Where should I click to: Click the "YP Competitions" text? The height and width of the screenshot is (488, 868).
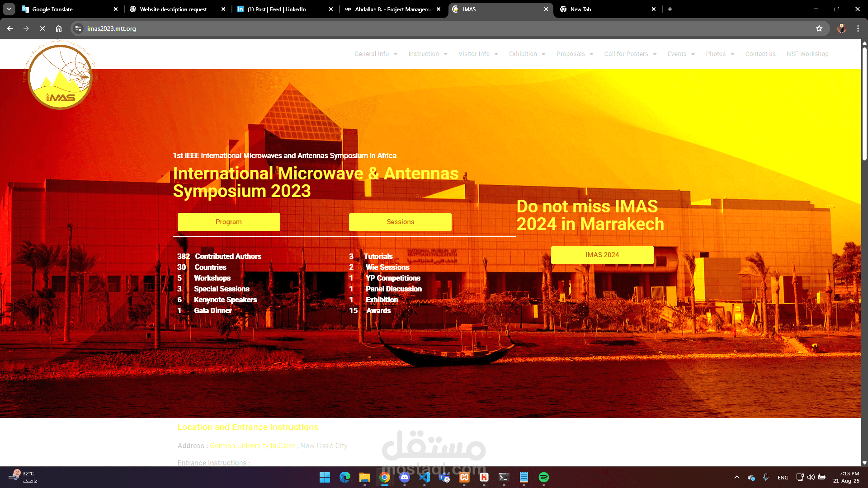point(393,278)
